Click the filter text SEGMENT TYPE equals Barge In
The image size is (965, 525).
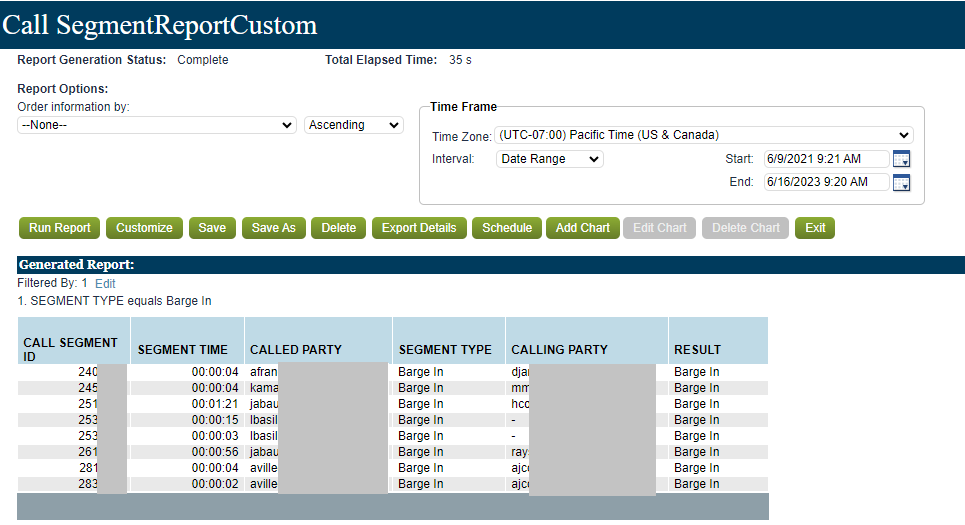pyautogui.click(x=121, y=301)
